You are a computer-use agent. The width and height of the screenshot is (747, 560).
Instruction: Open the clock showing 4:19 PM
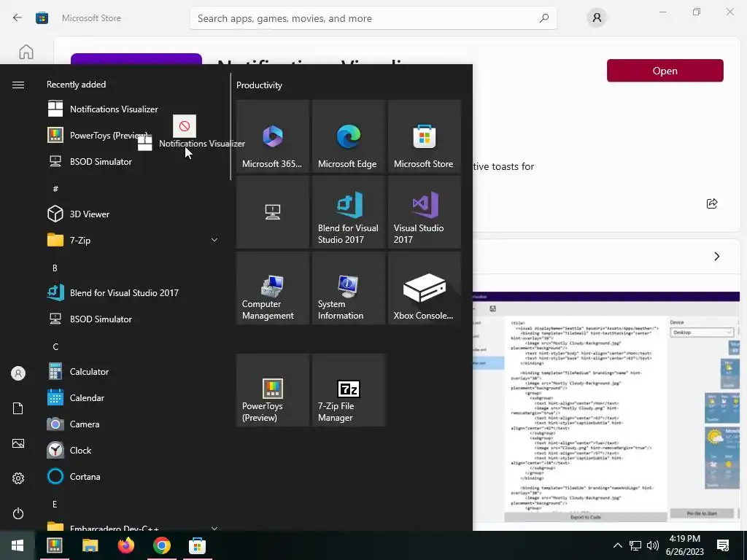[x=684, y=545]
